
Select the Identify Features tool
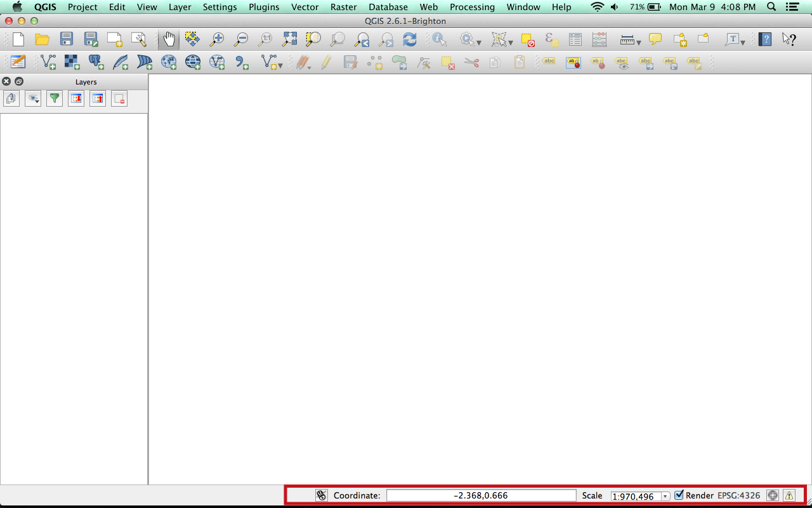click(440, 39)
